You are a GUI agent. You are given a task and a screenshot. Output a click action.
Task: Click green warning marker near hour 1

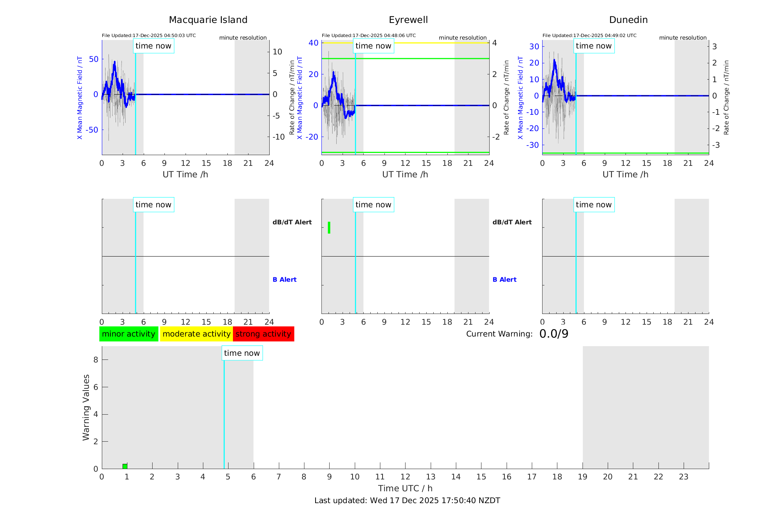pos(125,466)
